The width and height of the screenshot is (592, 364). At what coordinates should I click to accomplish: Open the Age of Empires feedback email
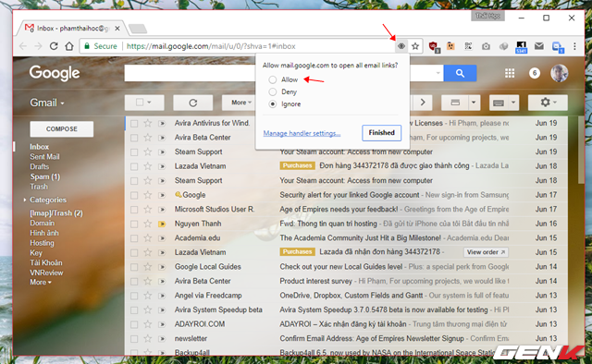coord(339,210)
